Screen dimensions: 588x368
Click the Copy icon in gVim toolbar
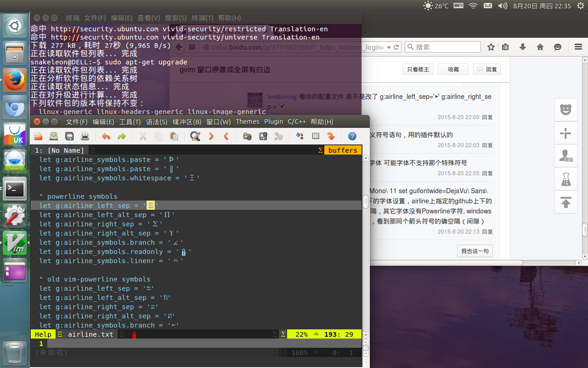pyautogui.click(x=158, y=136)
